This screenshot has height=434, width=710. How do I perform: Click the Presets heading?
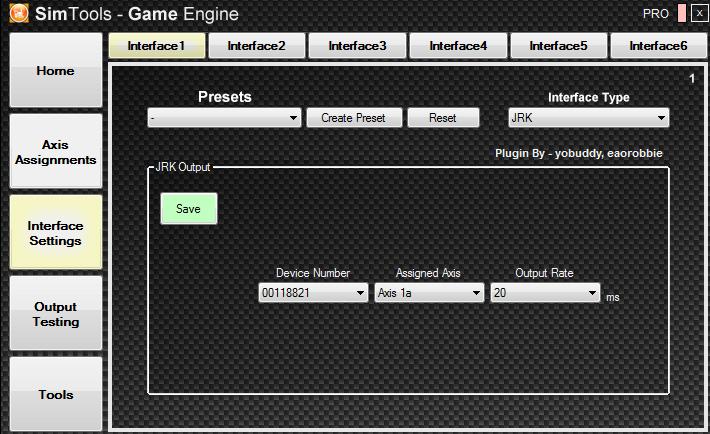tap(225, 96)
